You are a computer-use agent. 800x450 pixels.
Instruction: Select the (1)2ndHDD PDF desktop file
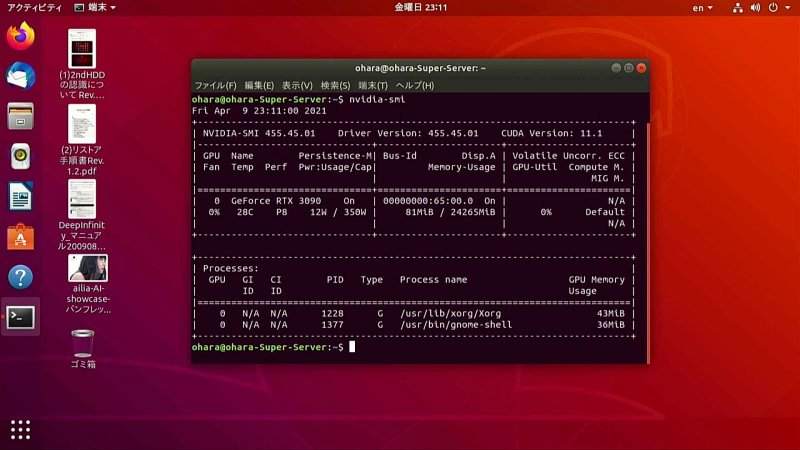(x=82, y=64)
